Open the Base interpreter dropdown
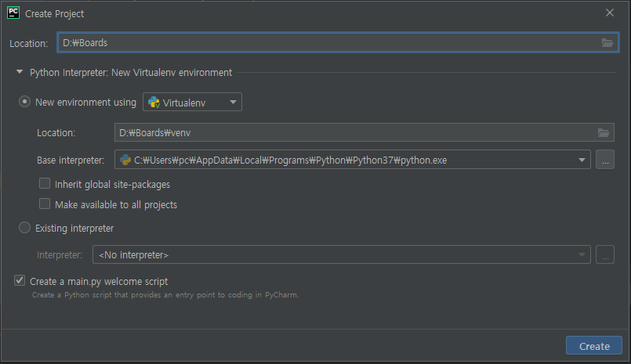This screenshot has width=631, height=364. point(353,160)
